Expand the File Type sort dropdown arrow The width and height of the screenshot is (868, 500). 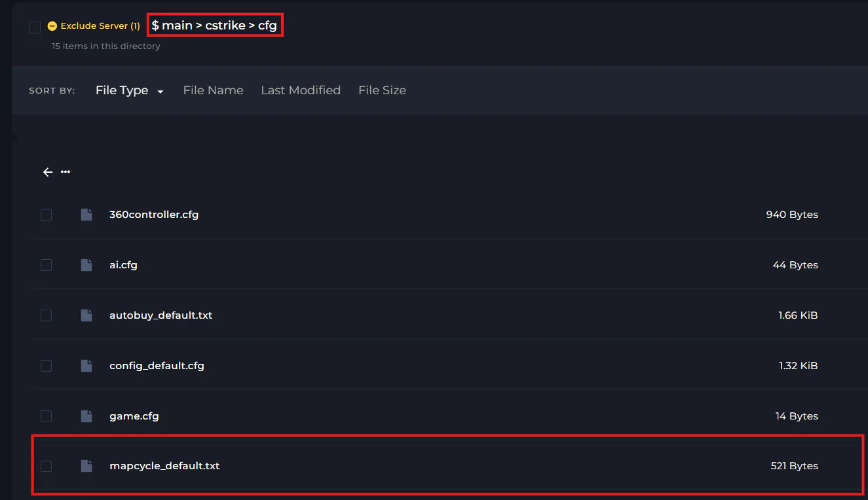(160, 92)
